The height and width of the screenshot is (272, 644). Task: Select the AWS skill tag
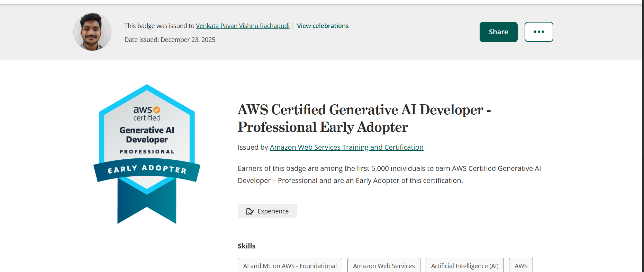[x=521, y=265]
